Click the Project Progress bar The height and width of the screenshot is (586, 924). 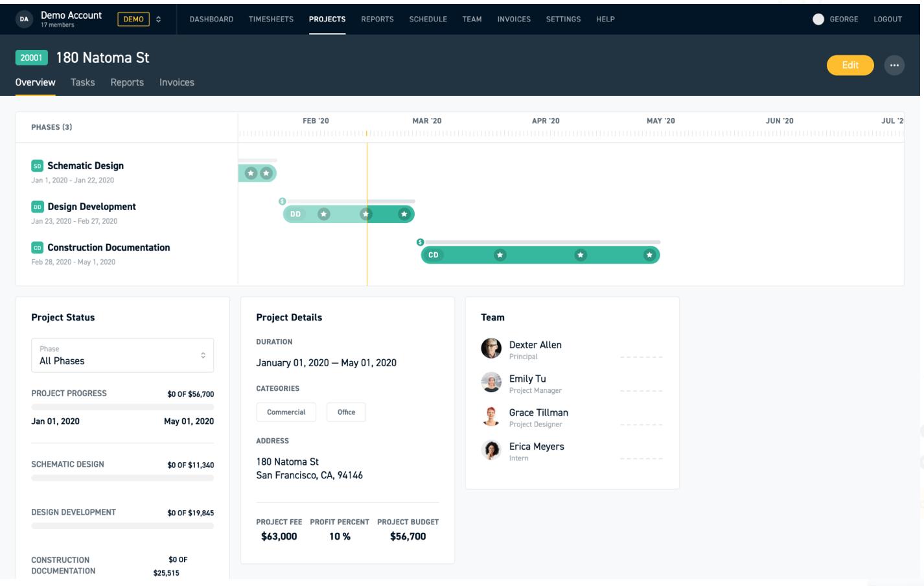[122, 407]
